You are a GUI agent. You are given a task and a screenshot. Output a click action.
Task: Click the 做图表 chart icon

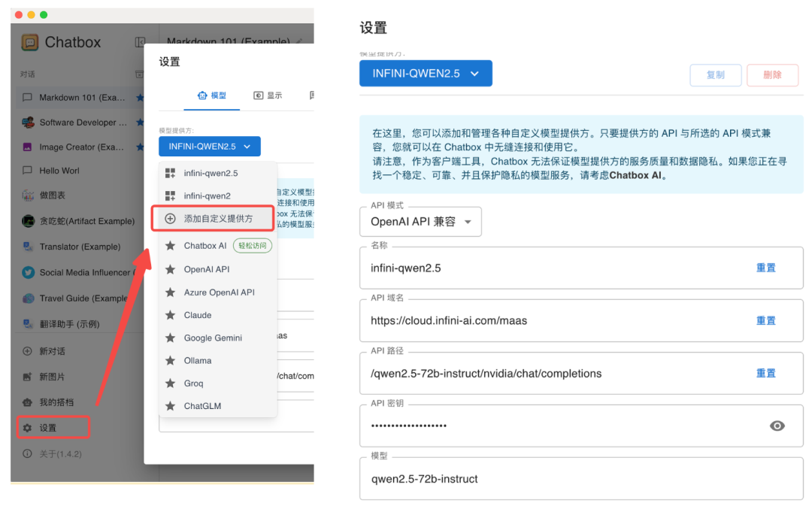point(28,195)
